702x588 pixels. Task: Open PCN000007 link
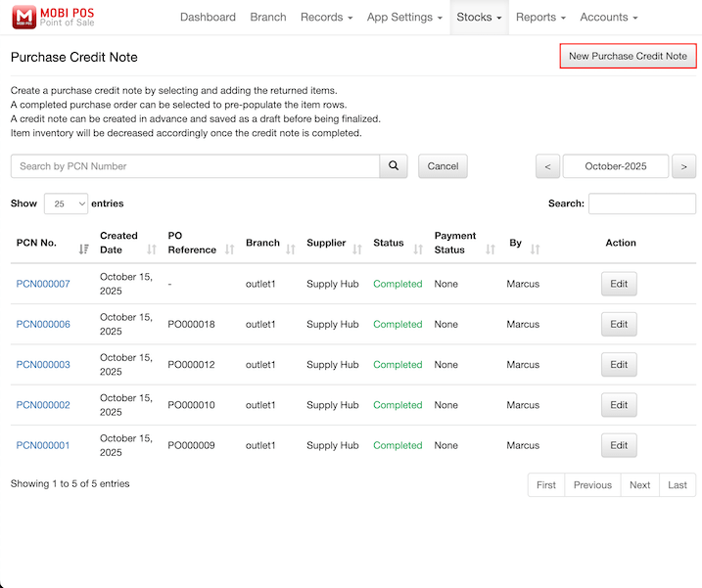43,284
